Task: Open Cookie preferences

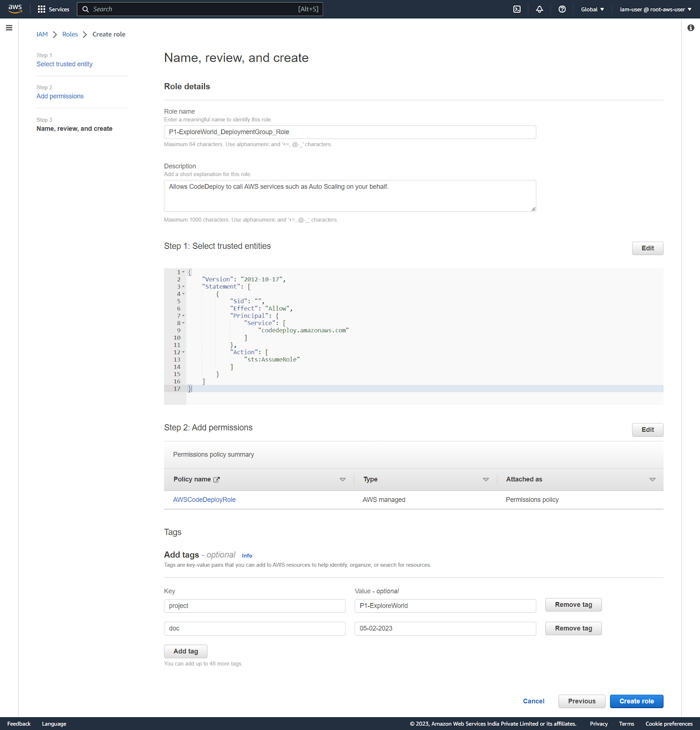Action: point(669,724)
